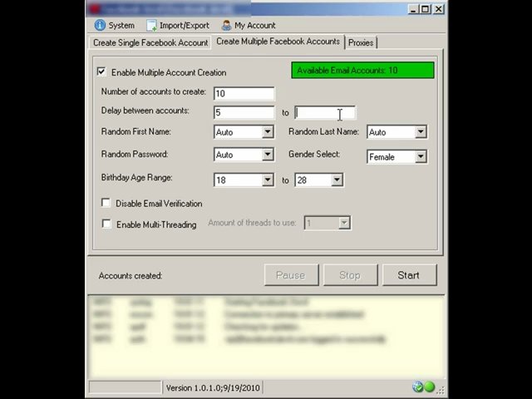This screenshot has height=399, width=532.
Task: Click the Stop button
Action: point(350,275)
